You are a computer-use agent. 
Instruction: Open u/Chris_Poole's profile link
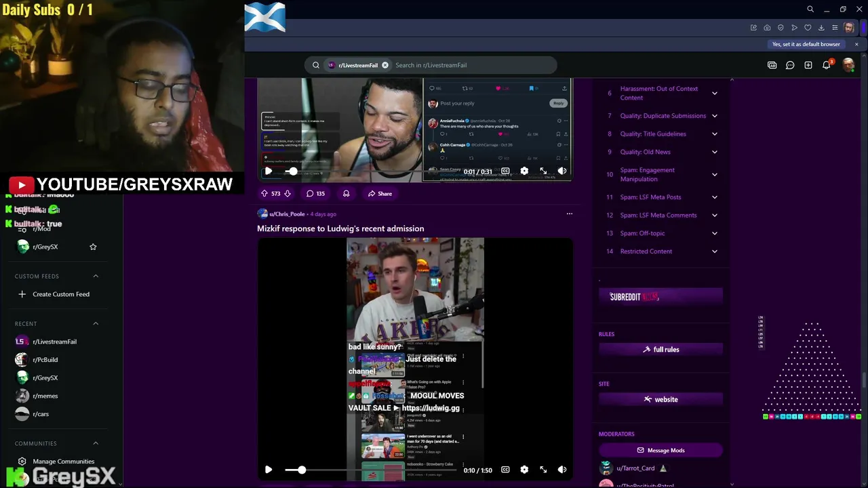click(x=287, y=214)
